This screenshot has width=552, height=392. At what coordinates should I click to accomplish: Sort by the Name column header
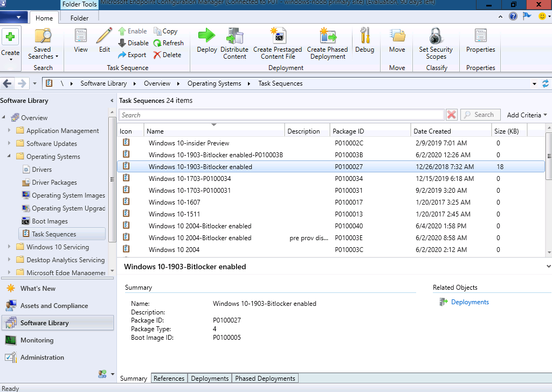point(214,131)
